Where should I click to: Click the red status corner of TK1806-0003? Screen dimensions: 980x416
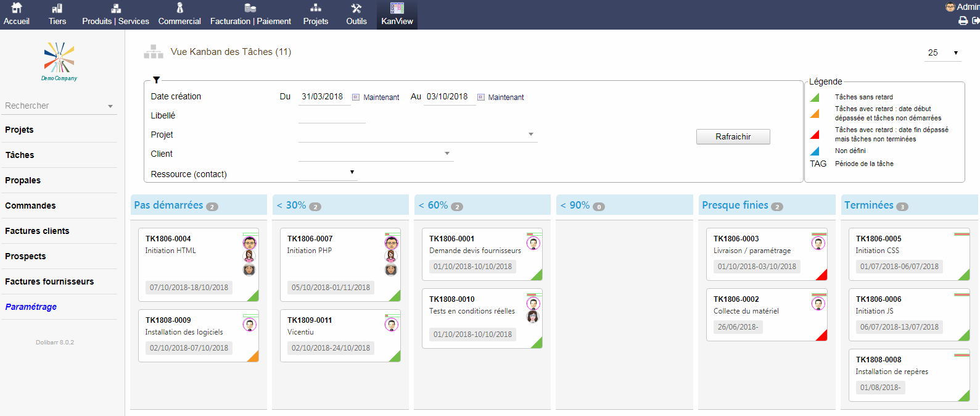(x=821, y=275)
